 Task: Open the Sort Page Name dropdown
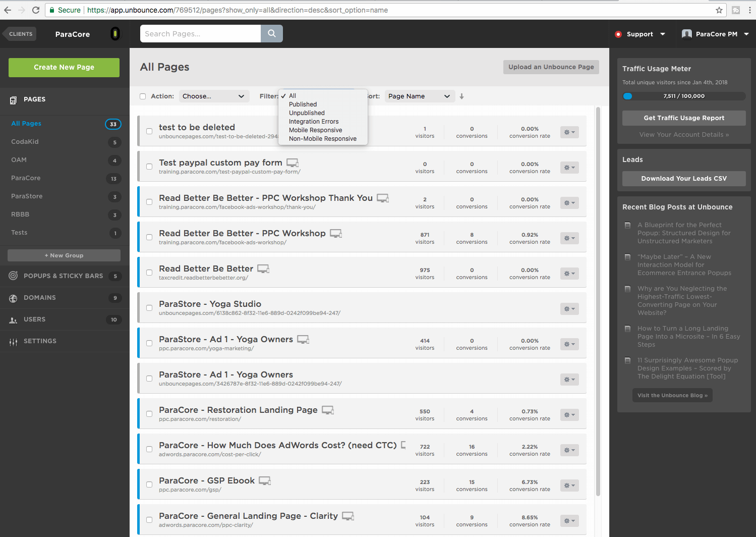pos(420,96)
